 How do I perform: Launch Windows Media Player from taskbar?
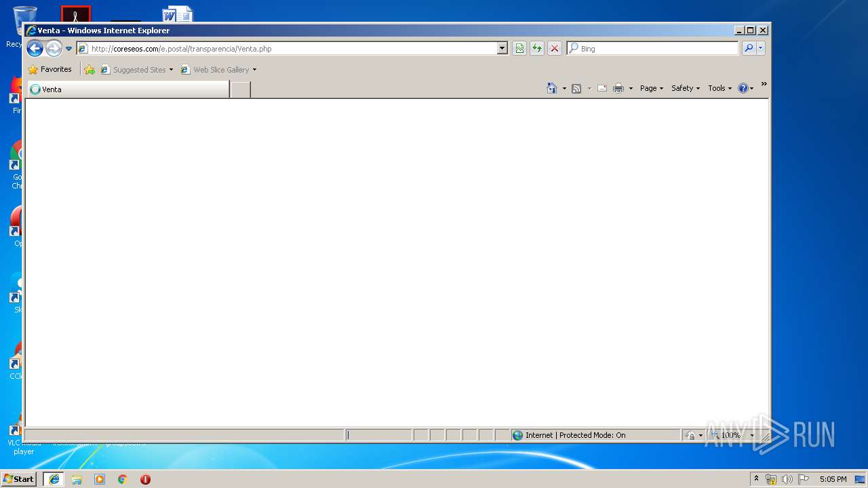click(100, 479)
